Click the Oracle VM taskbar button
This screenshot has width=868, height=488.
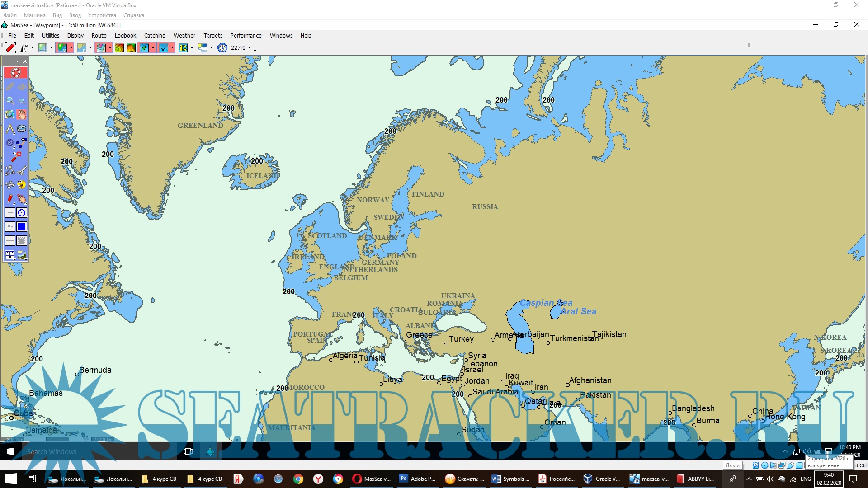pyautogui.click(x=602, y=479)
